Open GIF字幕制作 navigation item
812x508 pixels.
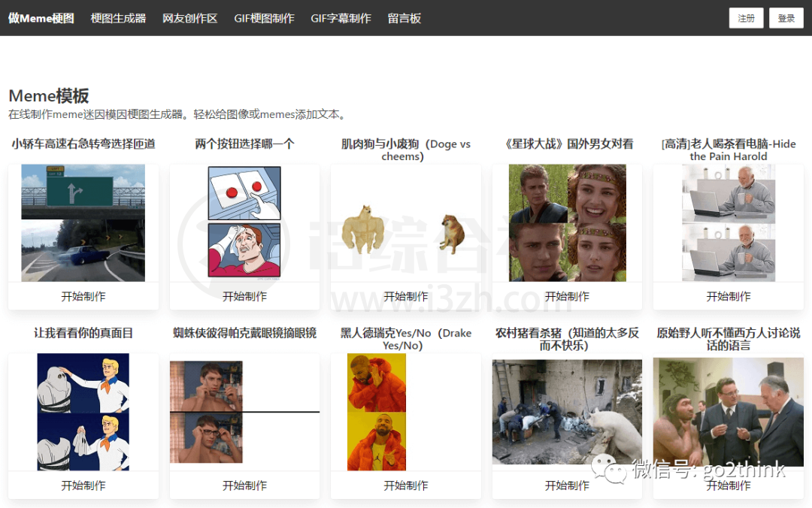[x=341, y=18]
